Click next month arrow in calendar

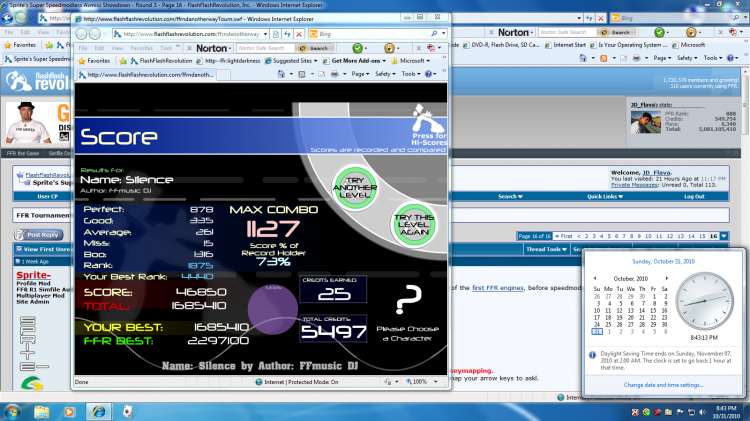pos(666,278)
